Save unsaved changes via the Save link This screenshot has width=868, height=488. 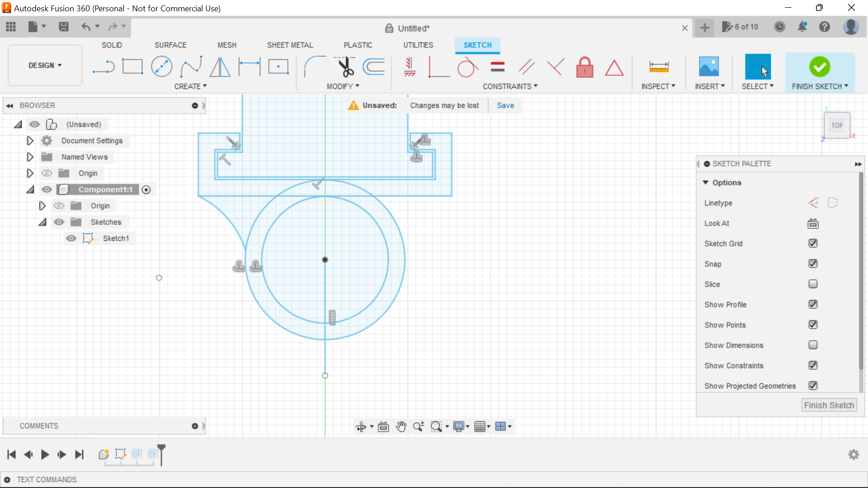(505, 105)
